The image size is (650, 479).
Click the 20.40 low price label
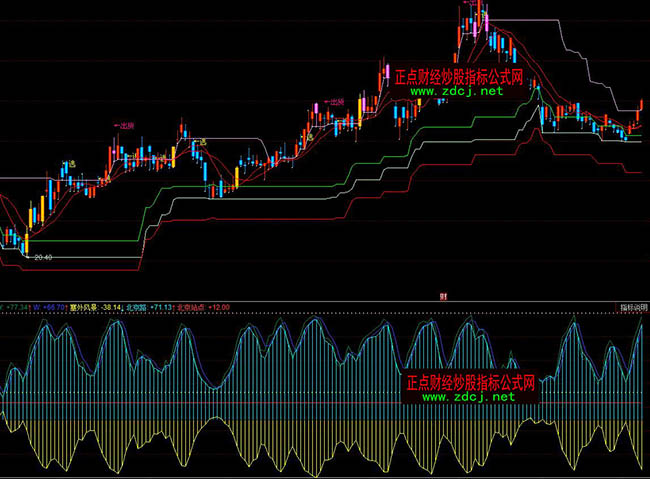[x=43, y=257]
